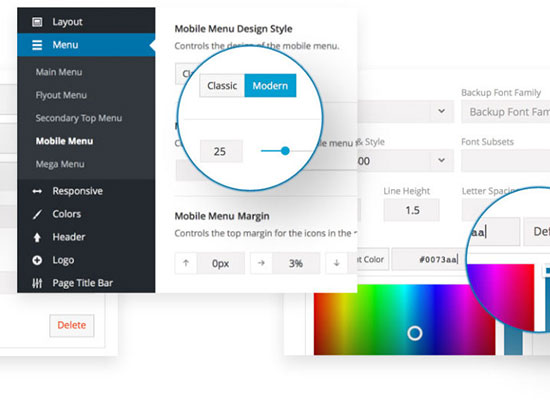Open the font family dropdown chevron
The width and height of the screenshot is (550, 400).
click(442, 111)
